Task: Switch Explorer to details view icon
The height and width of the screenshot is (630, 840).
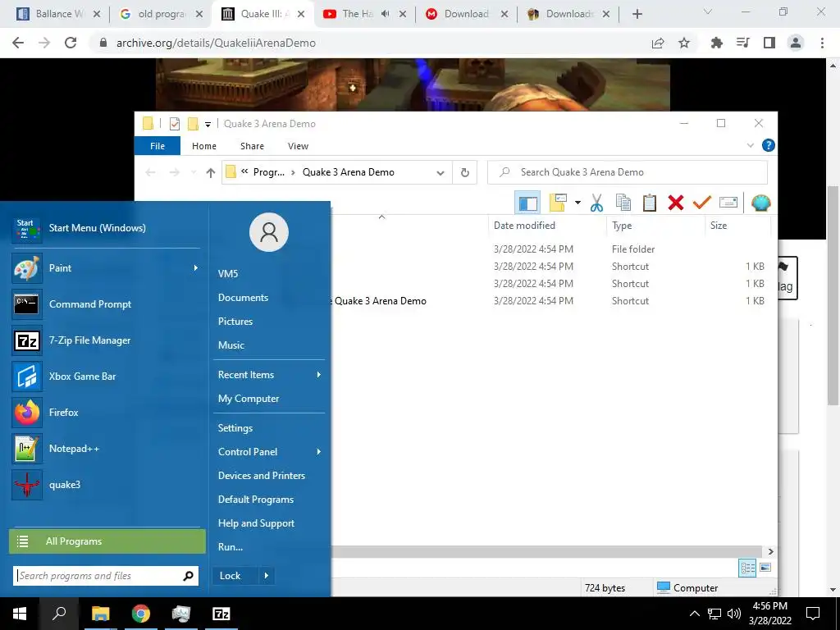Action: (x=747, y=568)
